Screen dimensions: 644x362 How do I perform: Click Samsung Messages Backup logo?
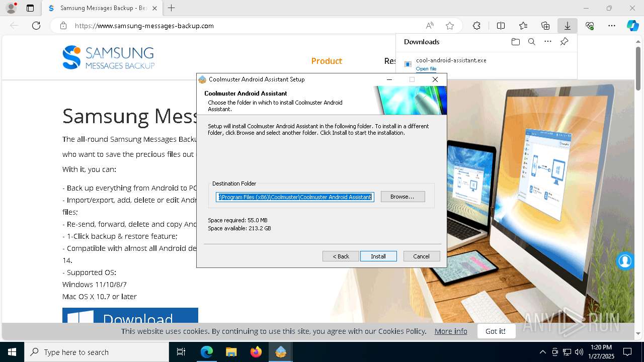(109, 57)
